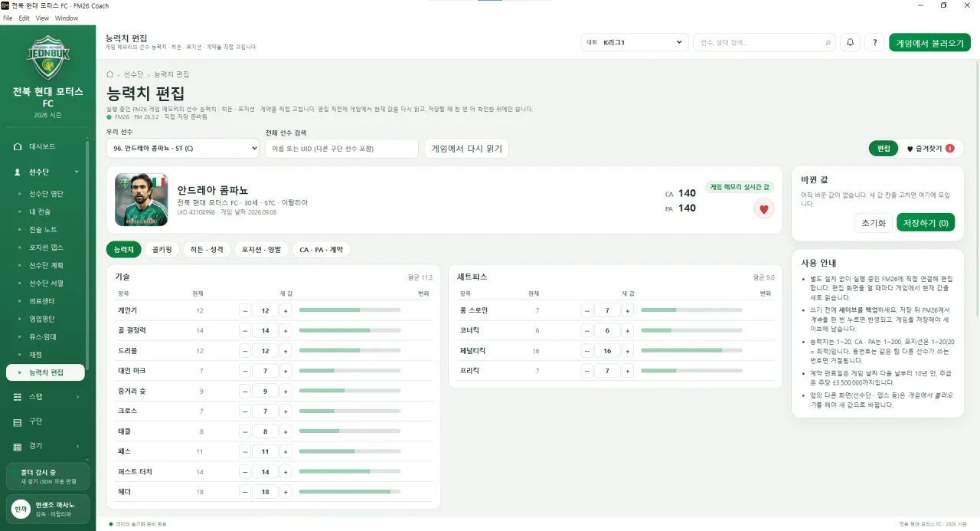The width and height of the screenshot is (980, 531).
Task: Decrease 중거리 슛 with minus button
Action: pos(245,391)
